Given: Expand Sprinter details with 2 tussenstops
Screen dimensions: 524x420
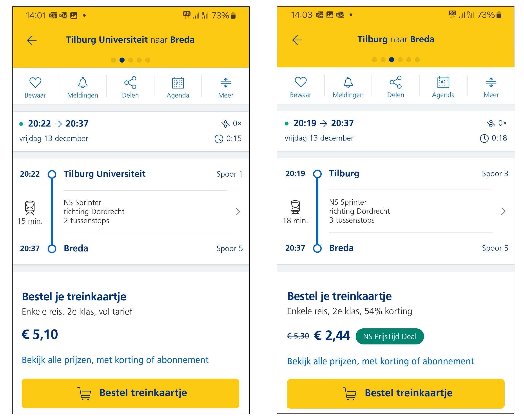Looking at the screenshot, I should click(238, 212).
